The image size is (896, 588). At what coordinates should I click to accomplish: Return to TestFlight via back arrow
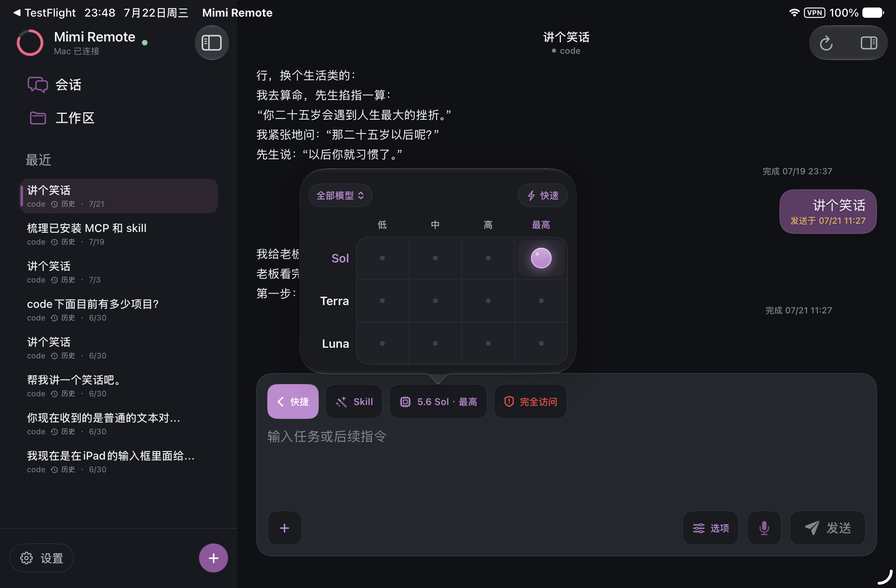44,13
